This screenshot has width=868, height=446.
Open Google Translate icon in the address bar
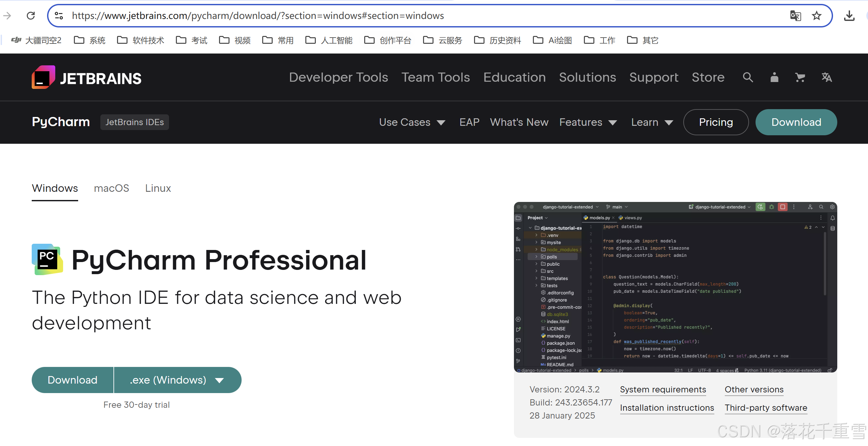pyautogui.click(x=795, y=15)
